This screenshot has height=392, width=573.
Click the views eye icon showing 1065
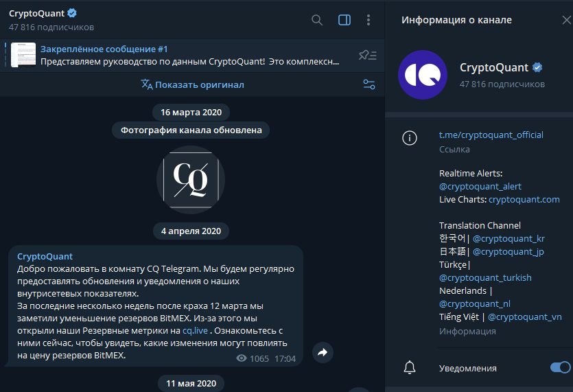[241, 358]
